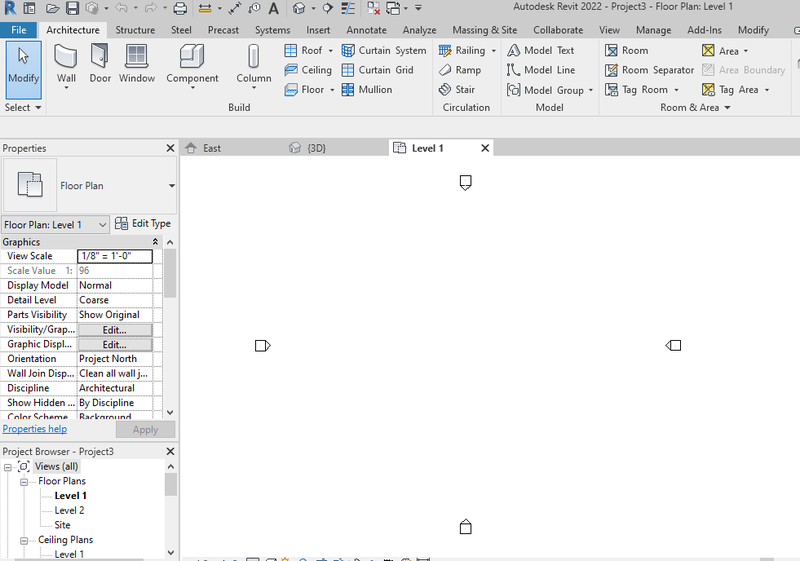
Task: Collapse the Ceiling Plans tree node
Action: (24, 540)
